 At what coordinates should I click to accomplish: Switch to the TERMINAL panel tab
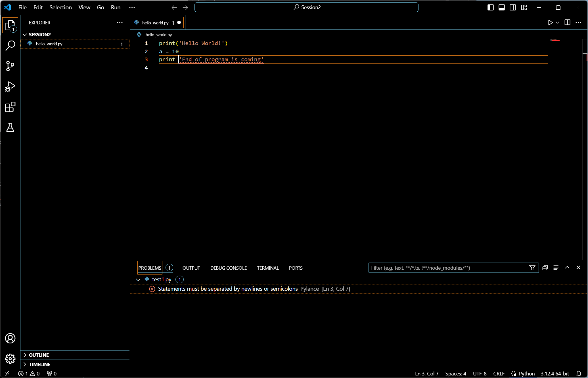(x=268, y=268)
